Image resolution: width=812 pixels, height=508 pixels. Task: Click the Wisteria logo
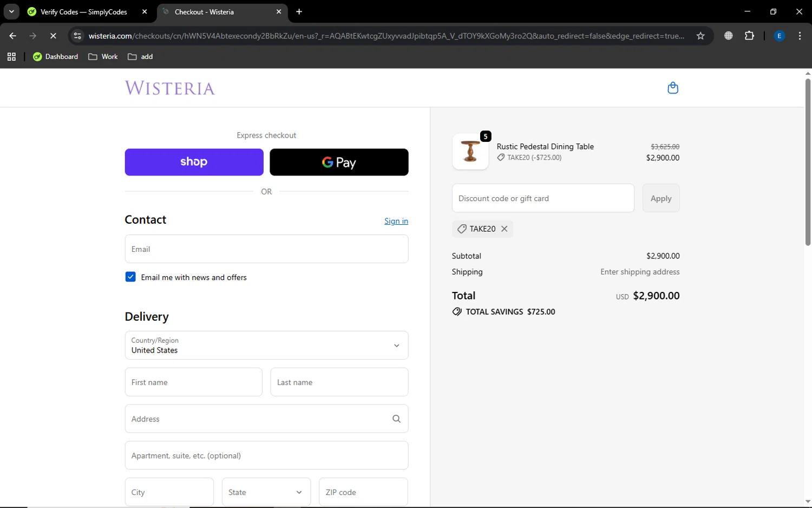170,88
